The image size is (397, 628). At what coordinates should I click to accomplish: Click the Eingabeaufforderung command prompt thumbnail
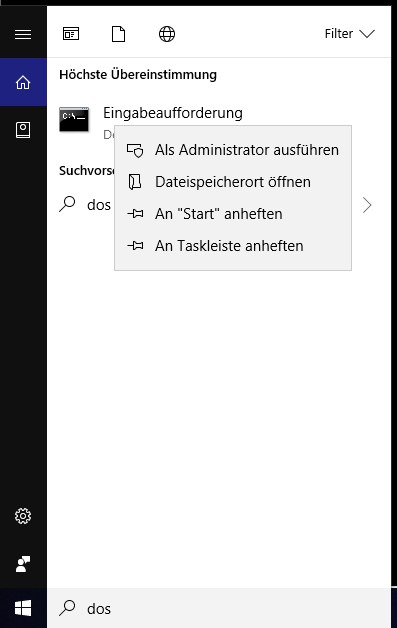(74, 119)
